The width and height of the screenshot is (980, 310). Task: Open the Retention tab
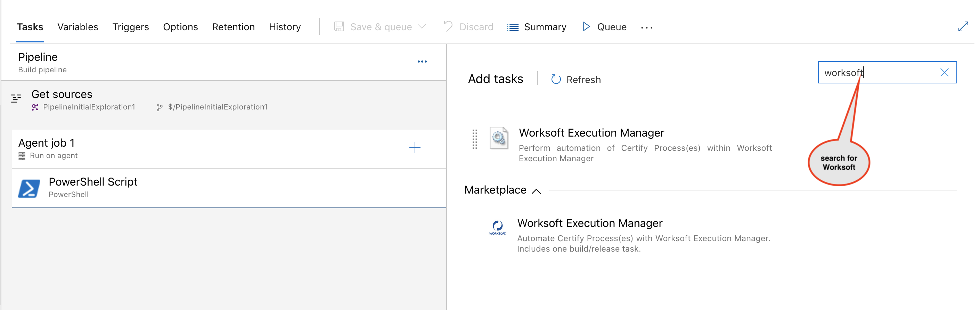pyautogui.click(x=233, y=27)
